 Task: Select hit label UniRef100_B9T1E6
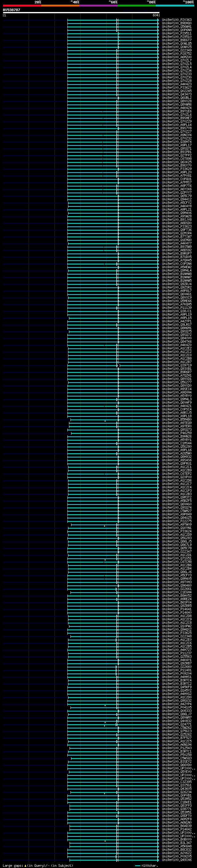177,111
